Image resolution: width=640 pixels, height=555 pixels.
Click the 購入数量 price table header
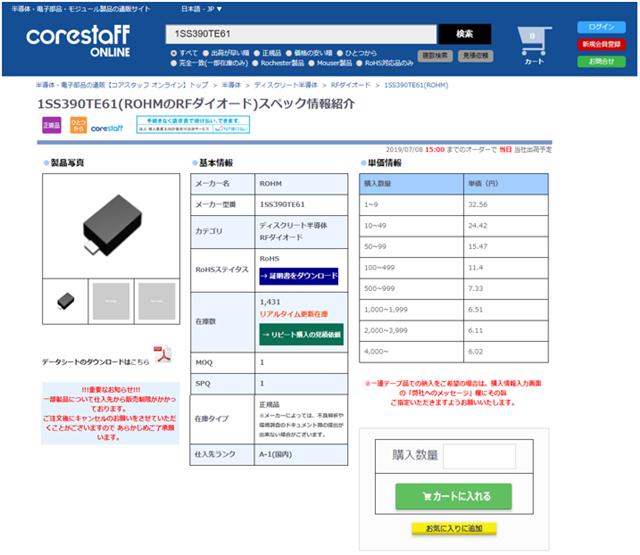coord(411,184)
